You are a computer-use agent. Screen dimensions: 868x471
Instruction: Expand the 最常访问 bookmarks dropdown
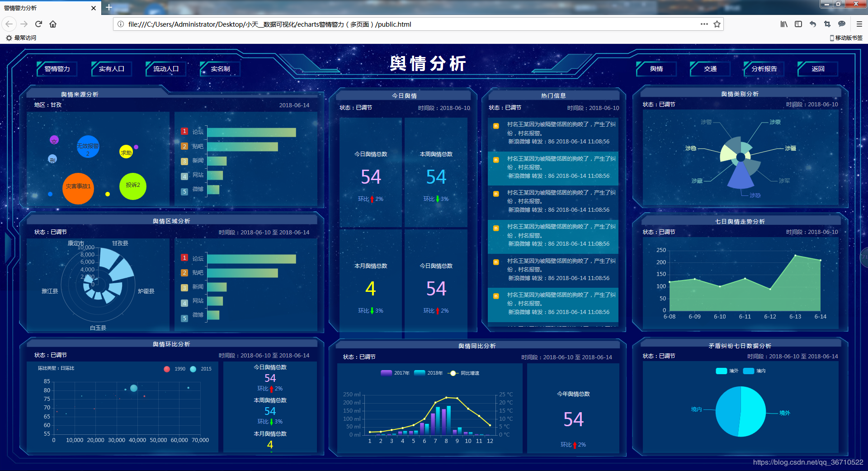21,38
